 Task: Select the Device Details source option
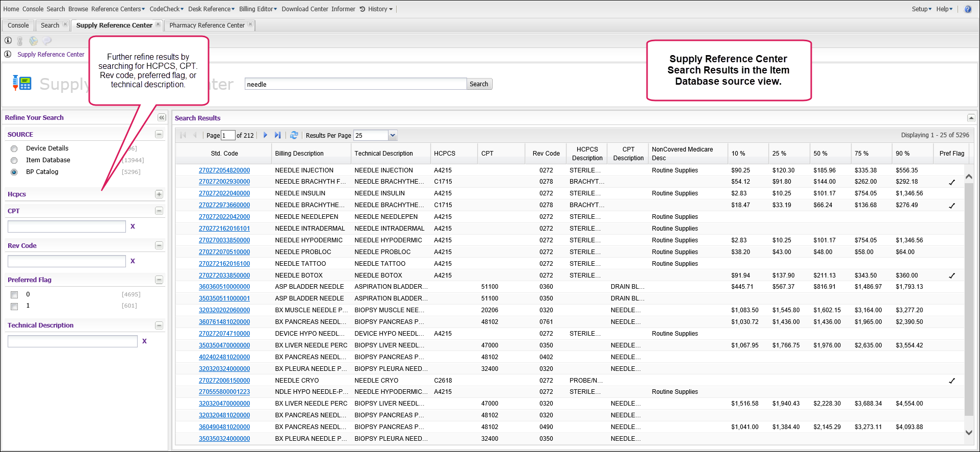coord(14,148)
